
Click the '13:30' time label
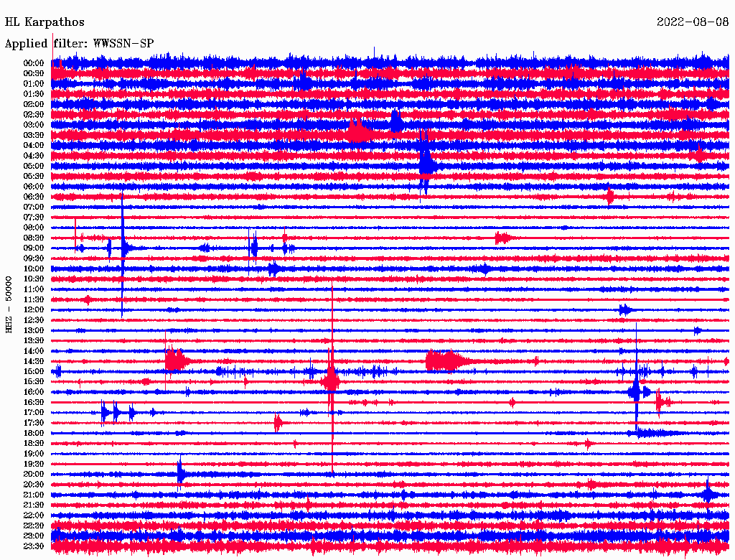point(34,341)
